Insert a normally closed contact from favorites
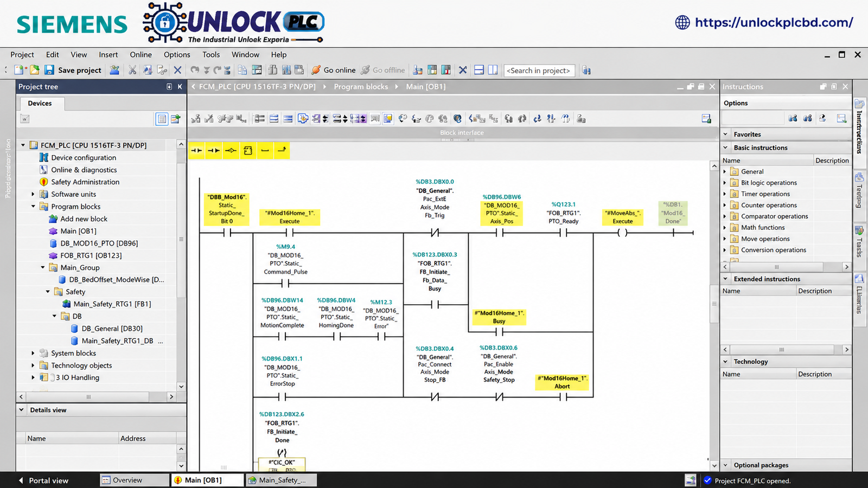 point(214,150)
